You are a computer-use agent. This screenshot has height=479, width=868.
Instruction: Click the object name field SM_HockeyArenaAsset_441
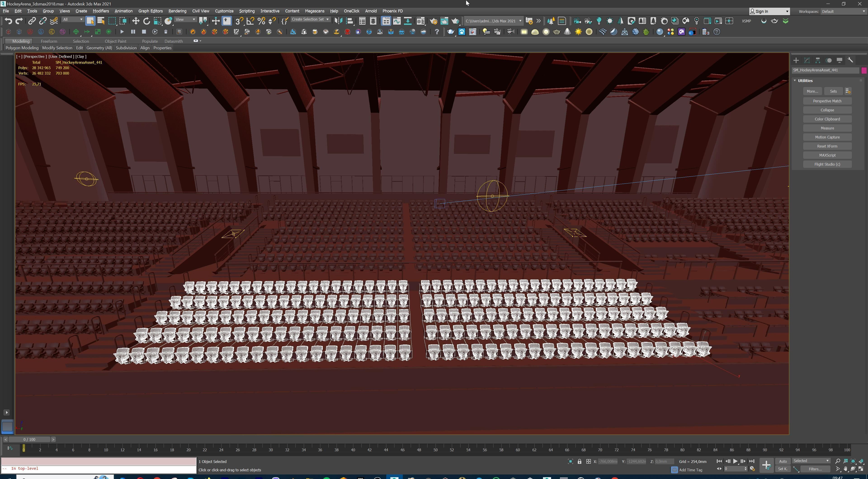pyautogui.click(x=825, y=70)
